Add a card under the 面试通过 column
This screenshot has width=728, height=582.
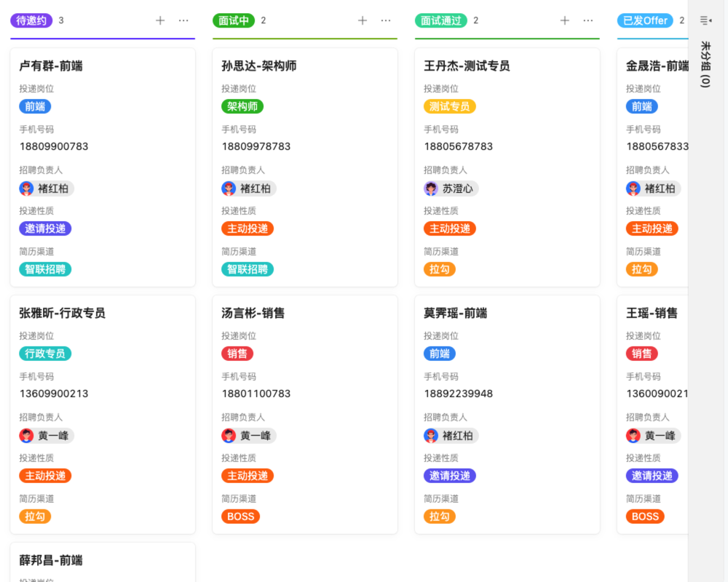564,20
